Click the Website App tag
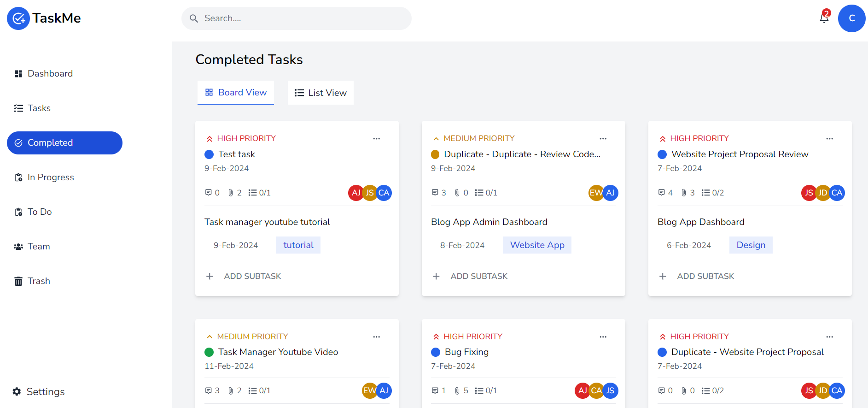The width and height of the screenshot is (868, 408). [537, 245]
